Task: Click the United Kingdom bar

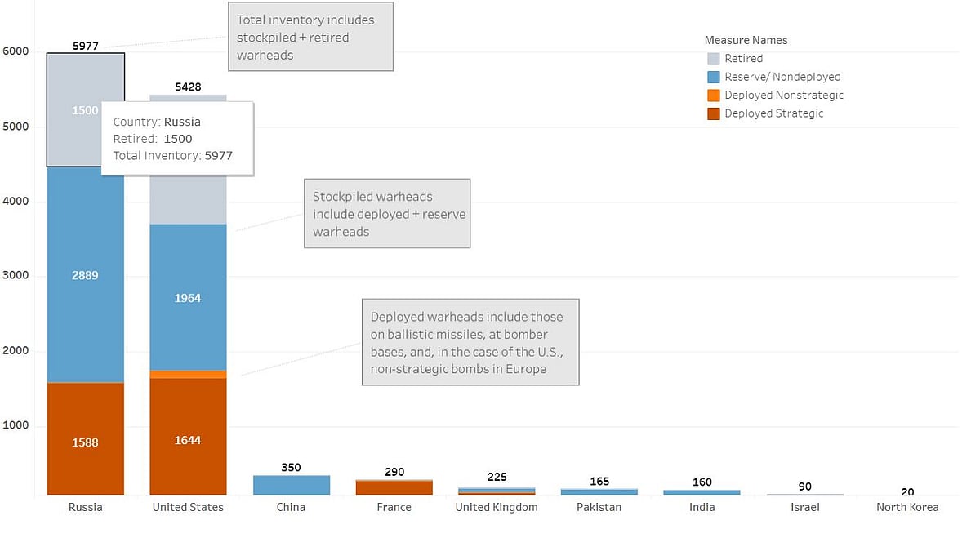Action: [x=497, y=491]
